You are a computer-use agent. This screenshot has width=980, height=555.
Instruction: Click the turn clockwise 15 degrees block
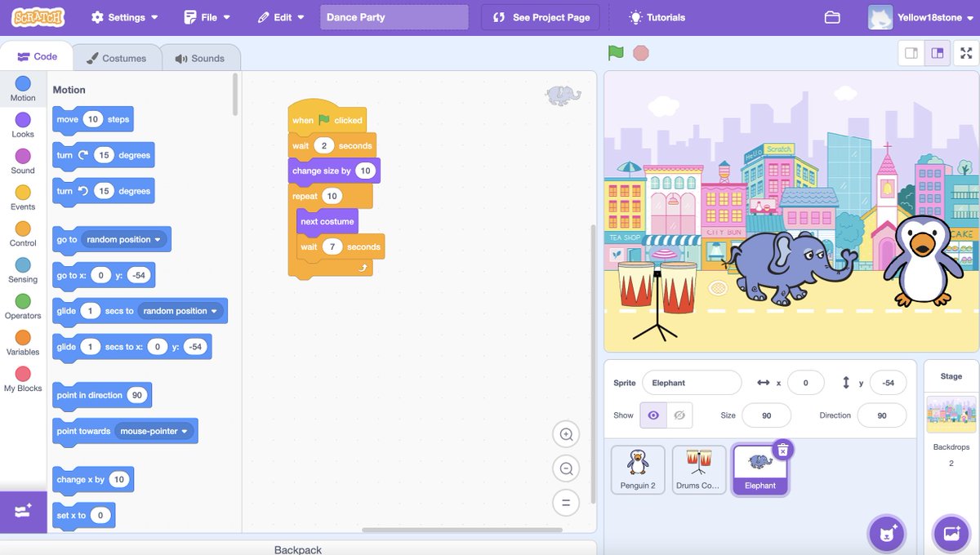[103, 155]
